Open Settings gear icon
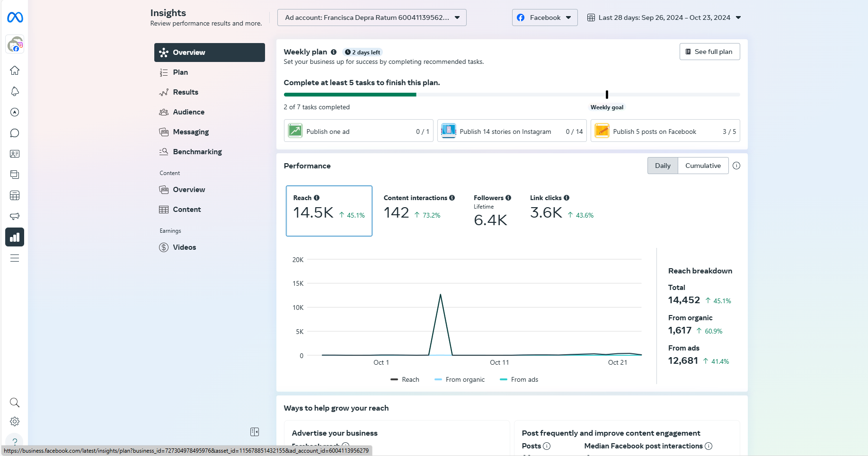Viewport: 868px width, 456px height. coord(15,421)
